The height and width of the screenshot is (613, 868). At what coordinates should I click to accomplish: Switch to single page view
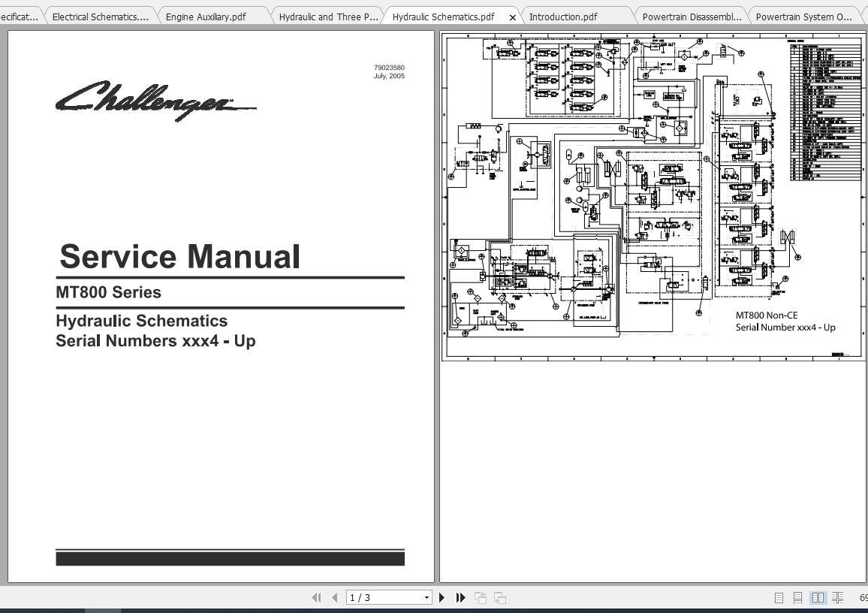[779, 597]
